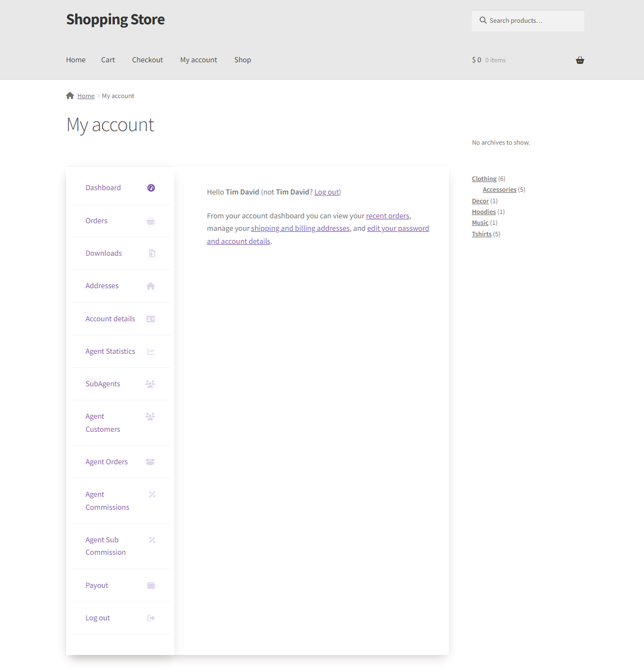Open the Music category
644x668 pixels.
480,223
